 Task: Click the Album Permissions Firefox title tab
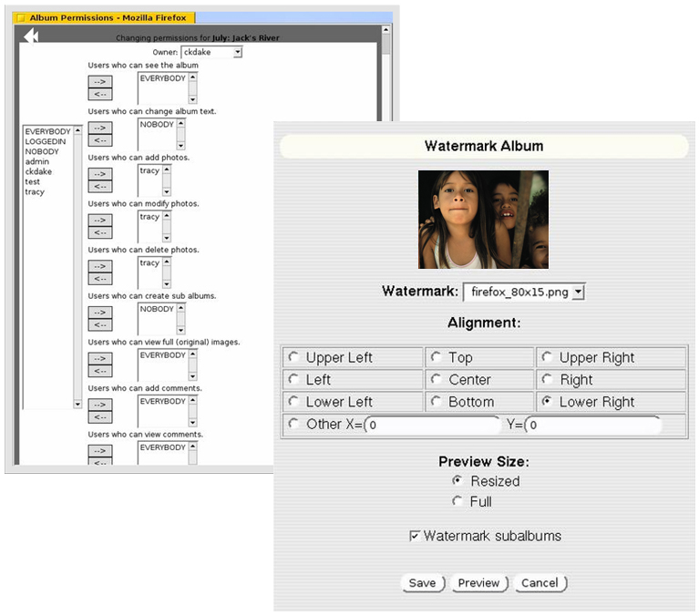point(105,18)
